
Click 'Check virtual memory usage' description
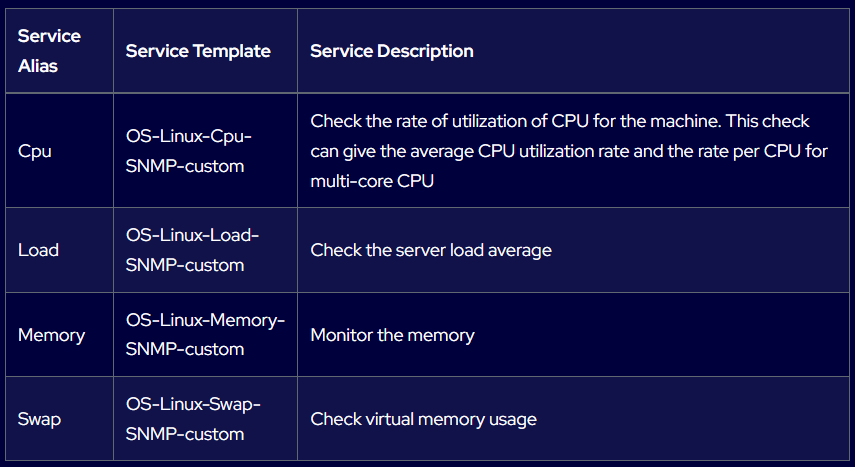[423, 420]
